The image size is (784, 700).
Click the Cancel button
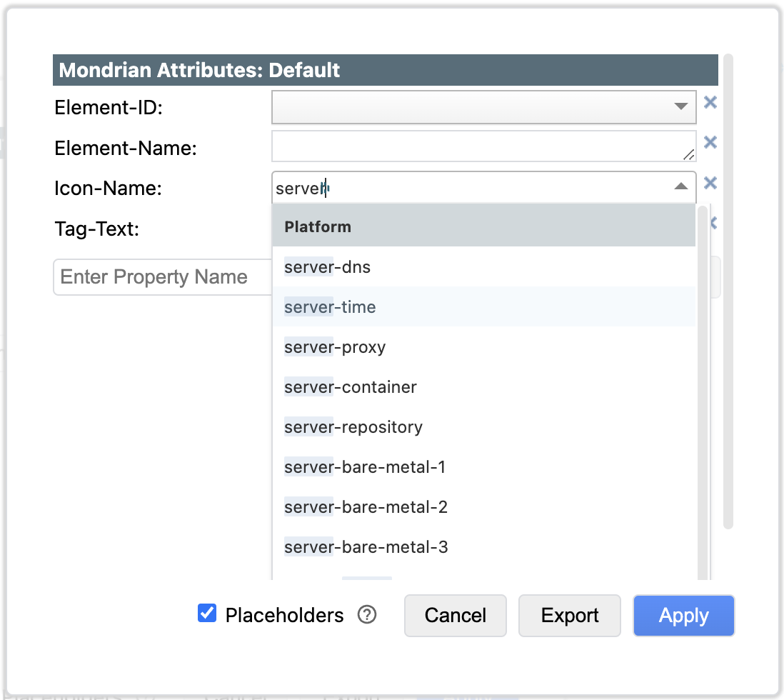coord(455,616)
